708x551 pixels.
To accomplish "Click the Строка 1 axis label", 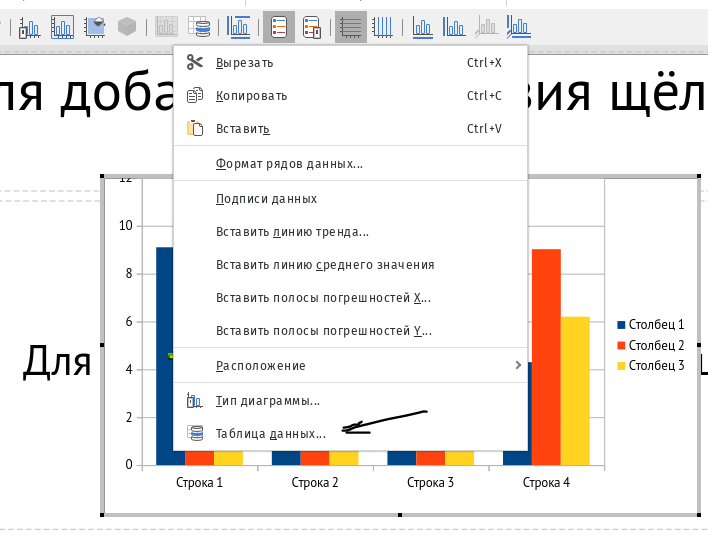I will pyautogui.click(x=199, y=482).
